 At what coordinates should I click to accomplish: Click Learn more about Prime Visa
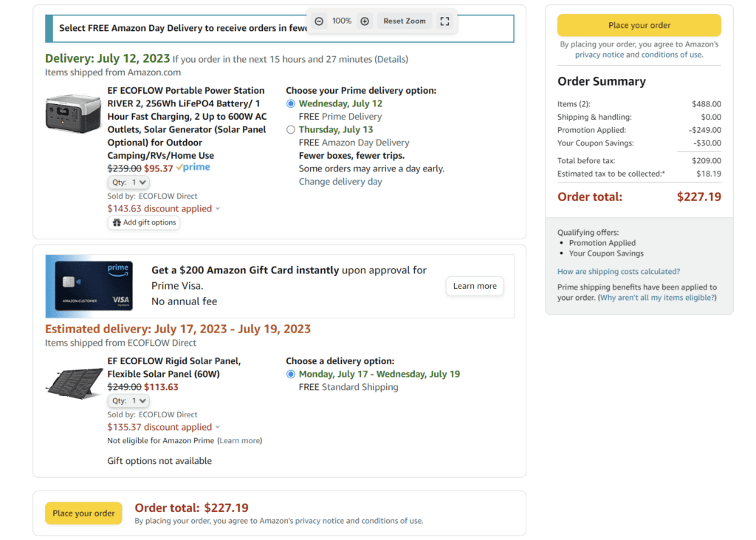pos(475,286)
